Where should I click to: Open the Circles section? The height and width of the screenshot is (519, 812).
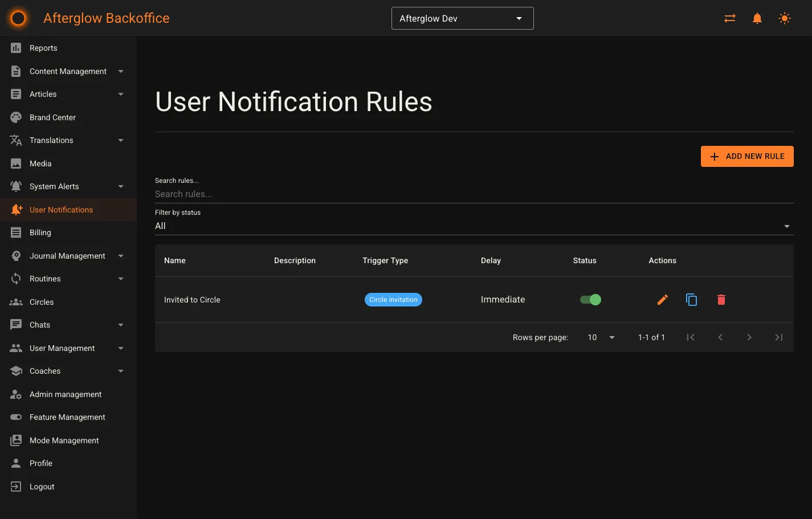[x=42, y=302]
